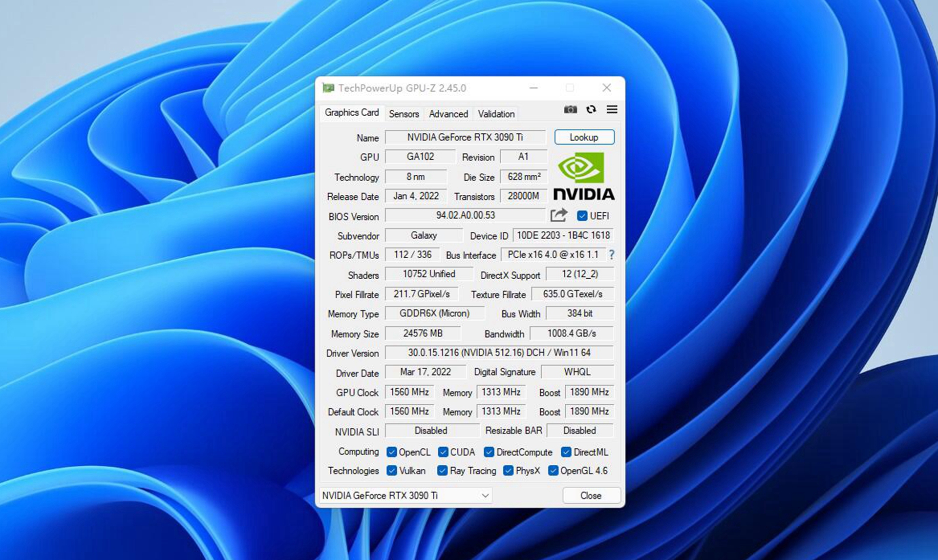Click the camera/screenshot icon
The height and width of the screenshot is (560, 938).
[570, 109]
